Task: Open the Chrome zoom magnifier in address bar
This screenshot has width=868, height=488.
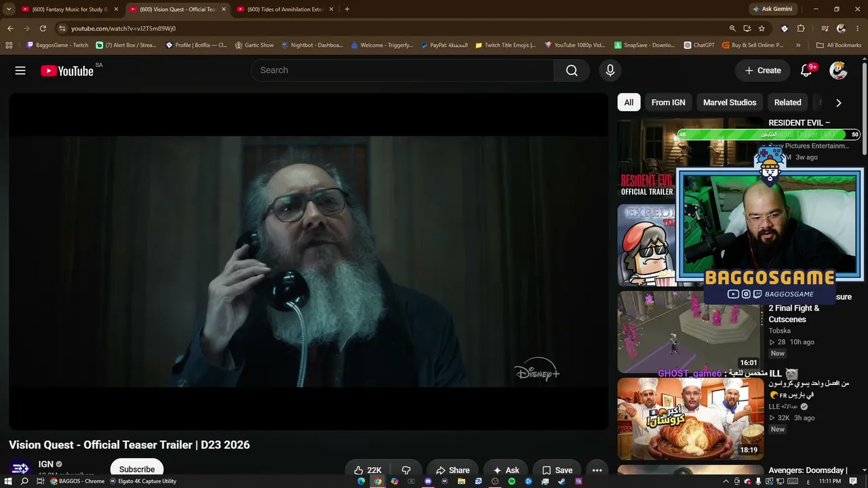Action: tap(732, 28)
